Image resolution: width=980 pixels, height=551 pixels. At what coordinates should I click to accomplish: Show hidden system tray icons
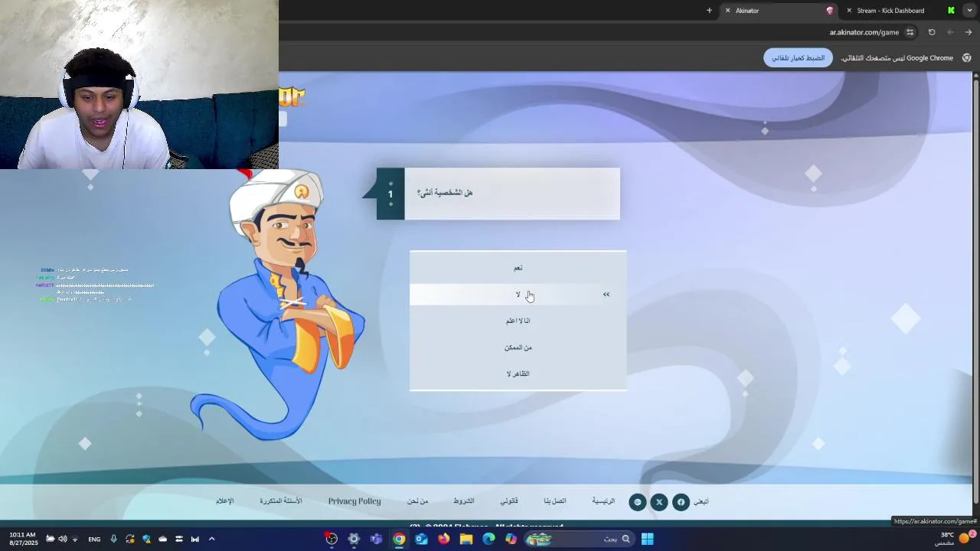211,539
